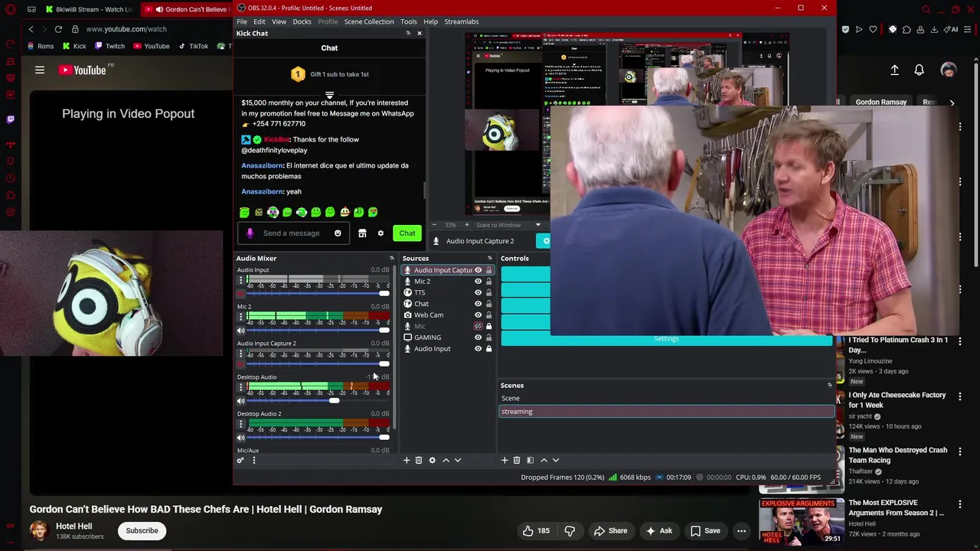Image resolution: width=980 pixels, height=551 pixels.
Task: Send message with green Chat button
Action: [x=407, y=233]
